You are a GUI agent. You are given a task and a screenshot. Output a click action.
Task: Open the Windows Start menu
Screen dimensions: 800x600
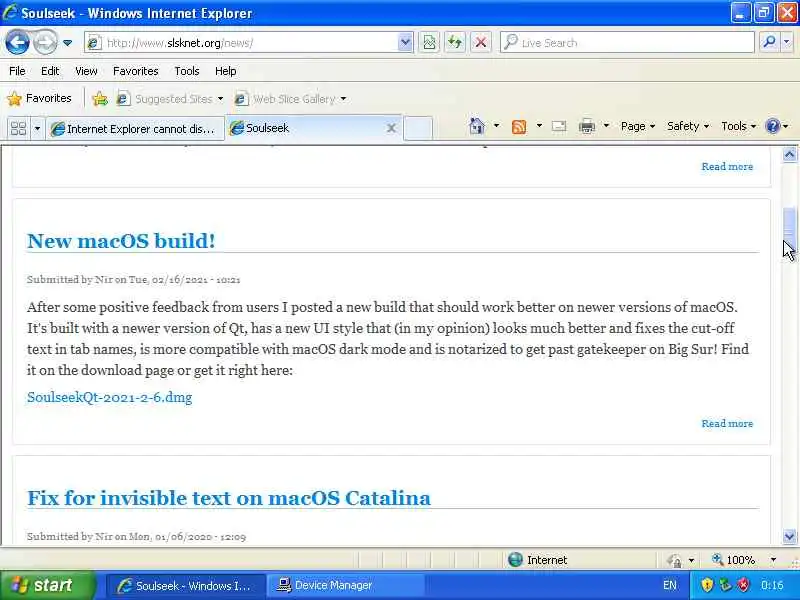48,585
